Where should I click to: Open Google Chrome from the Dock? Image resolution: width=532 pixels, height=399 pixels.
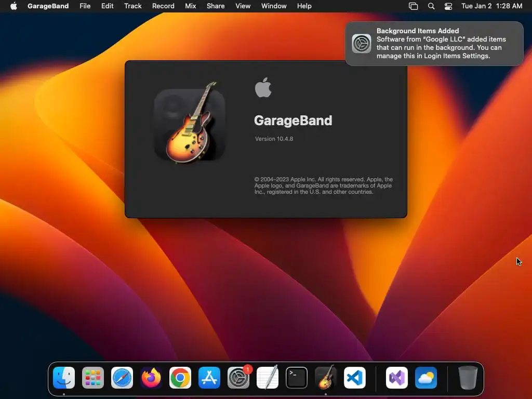(180, 378)
